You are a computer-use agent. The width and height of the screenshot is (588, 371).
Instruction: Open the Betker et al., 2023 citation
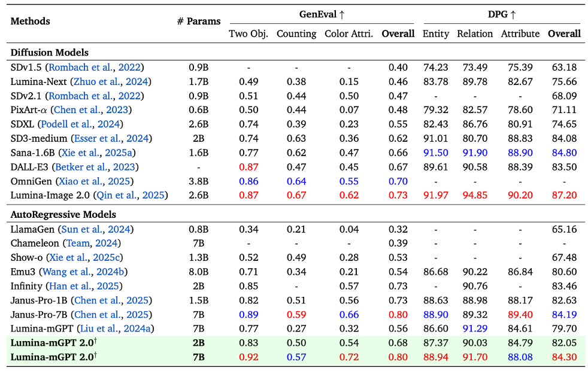point(95,167)
